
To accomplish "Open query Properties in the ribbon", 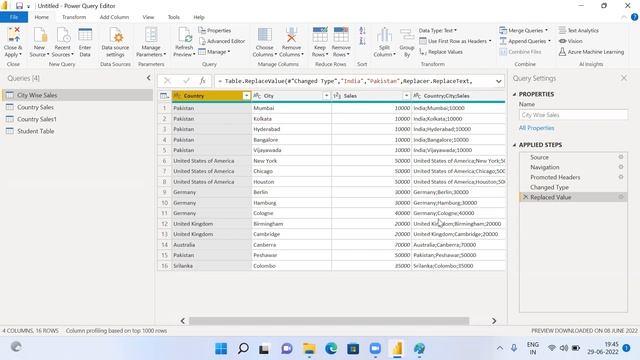I will pyautogui.click(x=215, y=31).
